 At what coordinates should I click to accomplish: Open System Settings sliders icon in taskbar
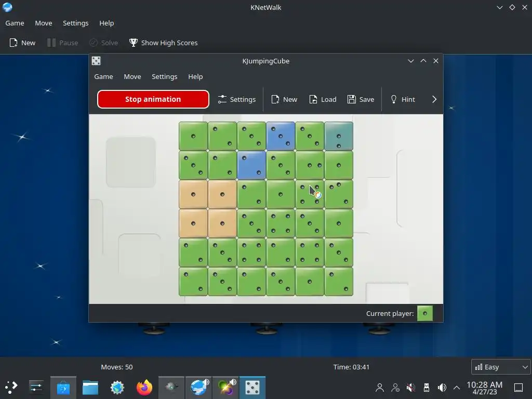[36, 387]
